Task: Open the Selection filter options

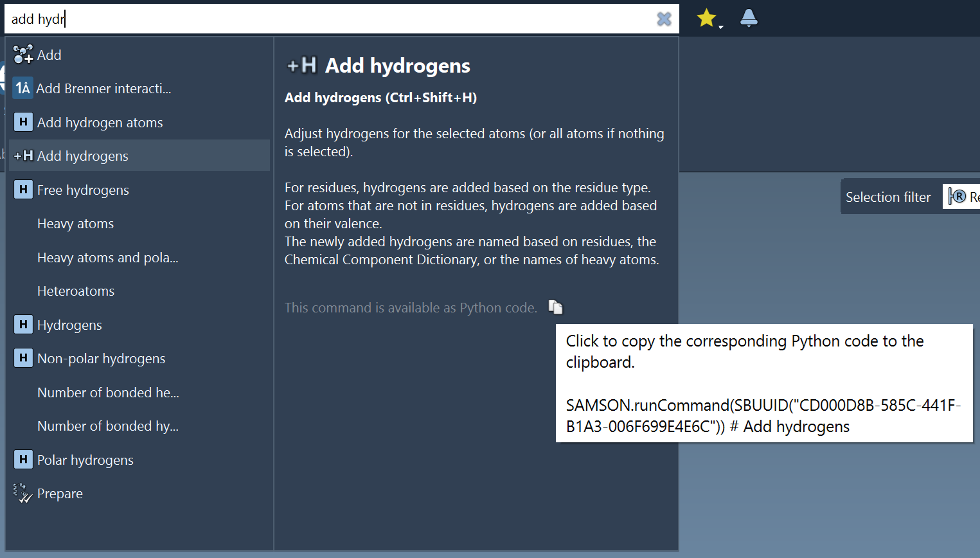Action: 888,197
